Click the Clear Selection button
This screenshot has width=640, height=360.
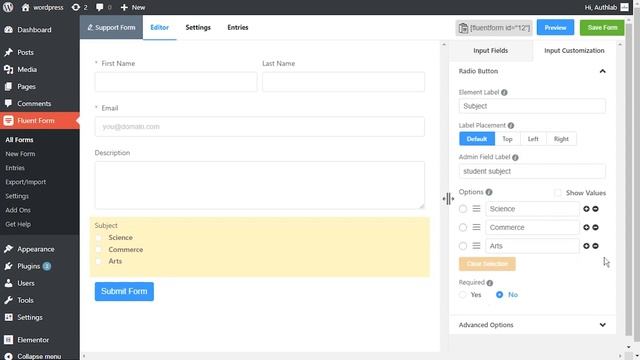487,264
